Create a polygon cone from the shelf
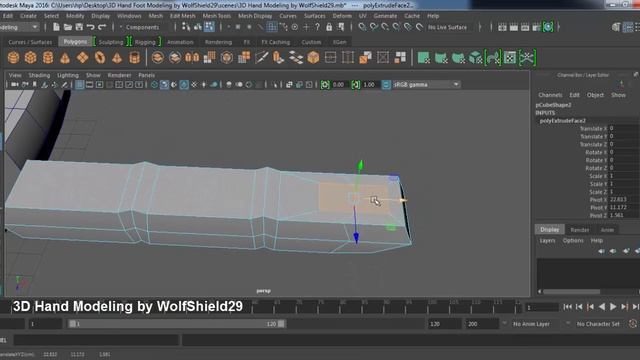The height and width of the screenshot is (360, 640). click(x=65, y=58)
